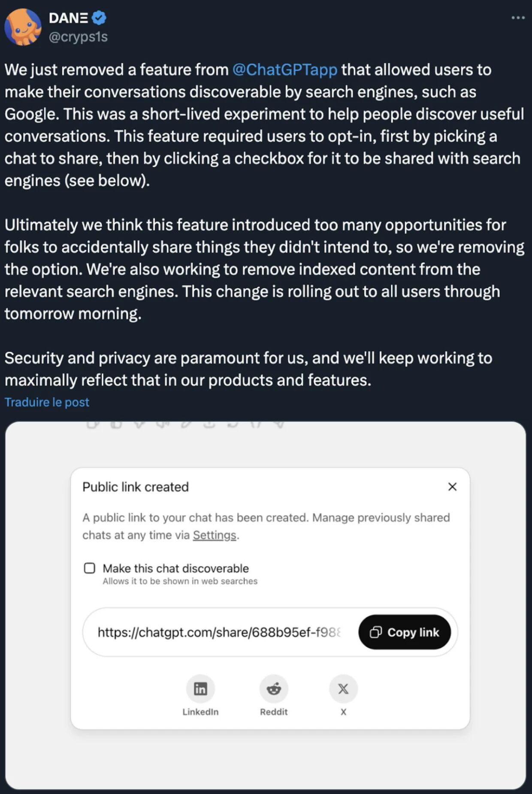The width and height of the screenshot is (532, 794).
Task: Share chat via X icon
Action: point(343,688)
